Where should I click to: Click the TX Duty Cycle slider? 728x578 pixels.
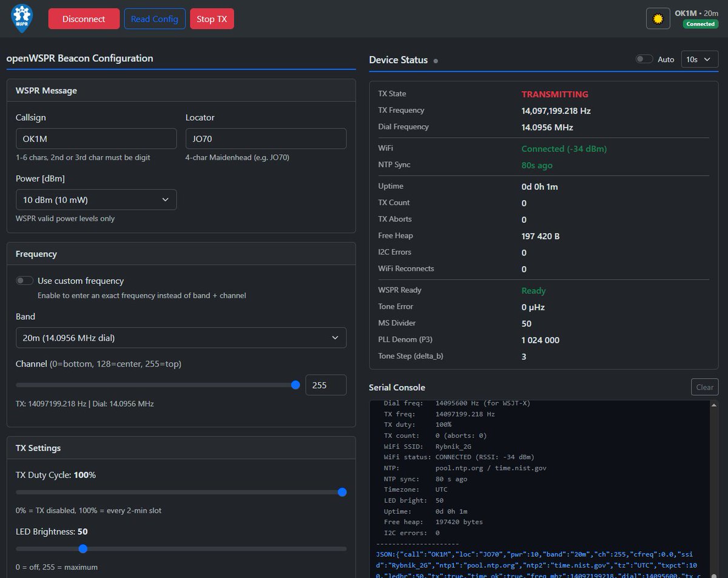point(181,492)
